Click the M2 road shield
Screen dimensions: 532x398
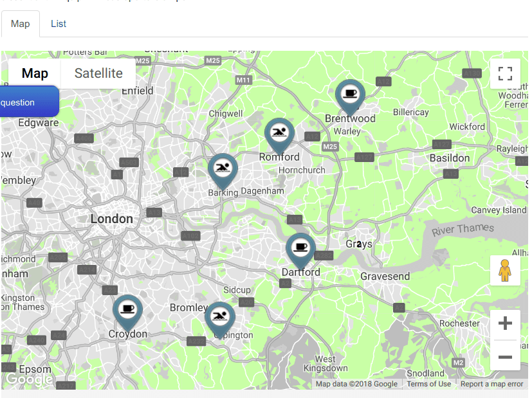[x=458, y=363]
